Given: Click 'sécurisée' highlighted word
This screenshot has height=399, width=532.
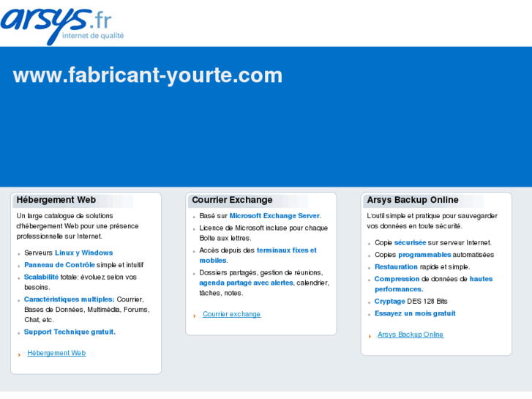Looking at the screenshot, I should click(x=410, y=243).
